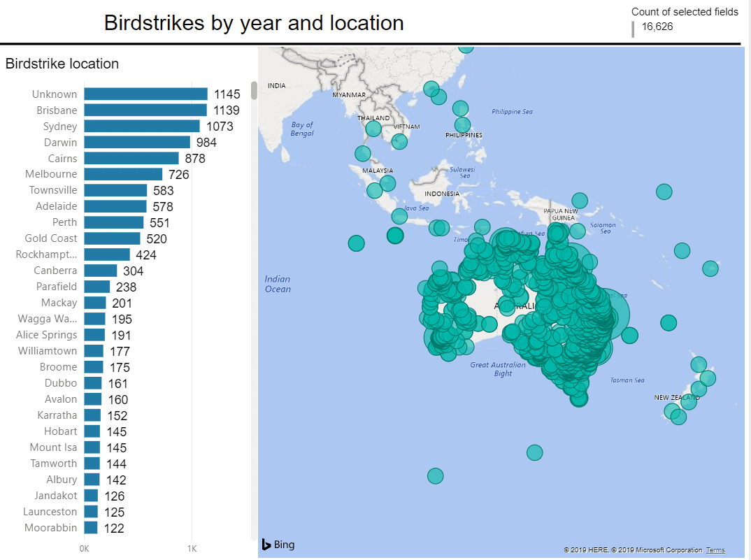The image size is (751, 560).
Task: Click the Count of selected fields card
Action: 684,20
